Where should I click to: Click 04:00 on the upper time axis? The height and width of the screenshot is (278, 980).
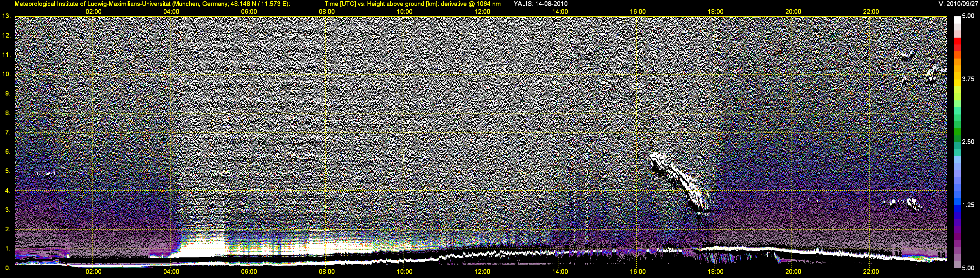(x=171, y=12)
